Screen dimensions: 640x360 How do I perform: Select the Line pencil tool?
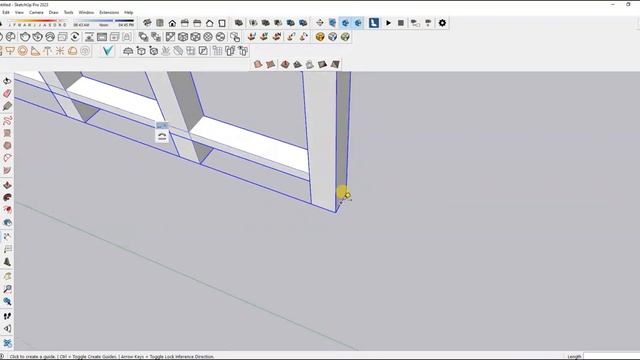(x=7, y=106)
